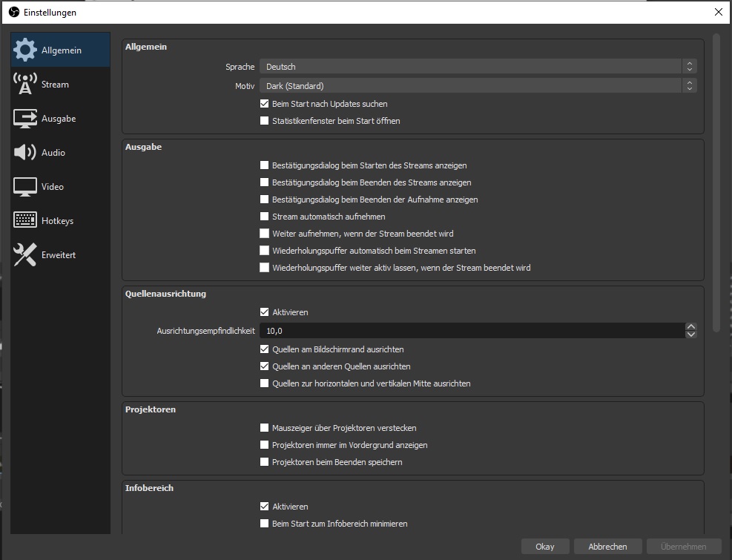732x560 pixels.
Task: Open the Motiv dropdown showing Dark (Standard)
Action: coord(478,85)
